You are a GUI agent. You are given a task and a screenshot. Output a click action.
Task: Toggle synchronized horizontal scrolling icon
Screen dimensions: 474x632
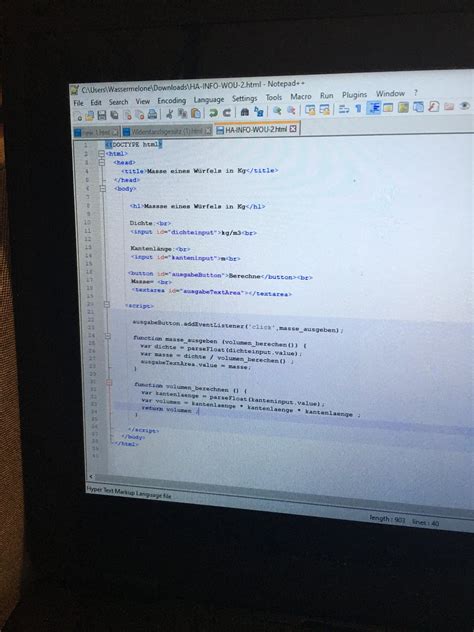[324, 109]
